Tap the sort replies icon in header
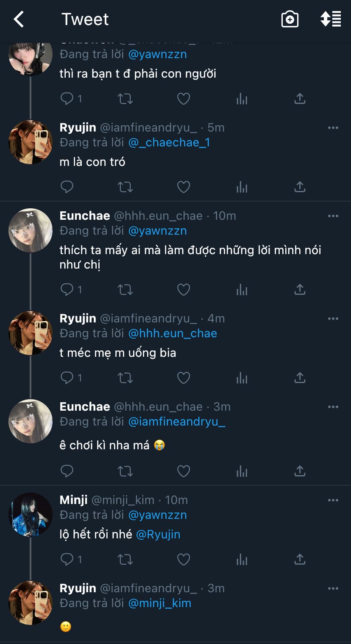This screenshot has width=351, height=644. 331,20
